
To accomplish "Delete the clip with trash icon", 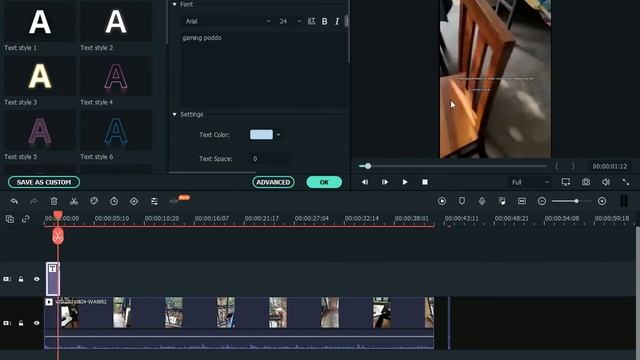I will [54, 201].
